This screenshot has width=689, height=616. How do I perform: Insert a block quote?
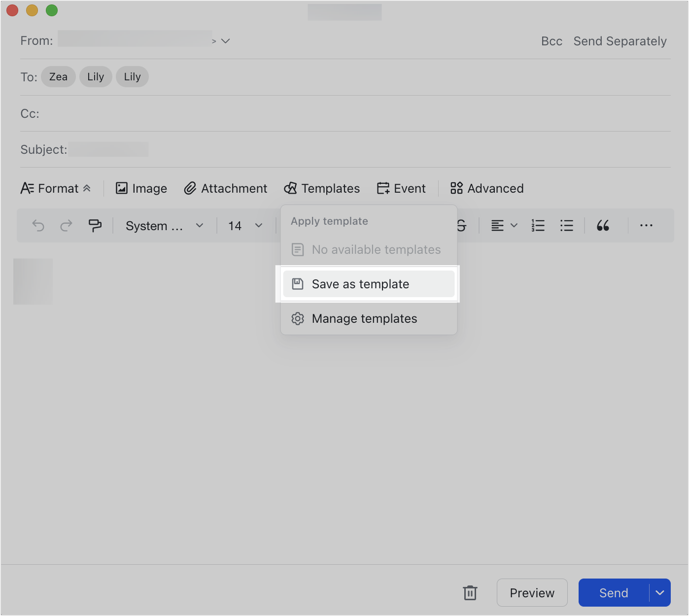pyautogui.click(x=603, y=226)
